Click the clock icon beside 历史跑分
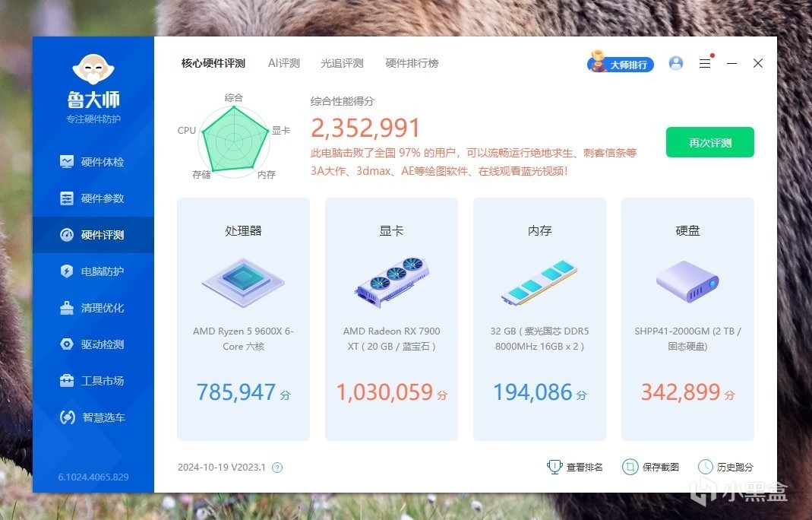Viewport: 812px width, 520px height. [706, 467]
